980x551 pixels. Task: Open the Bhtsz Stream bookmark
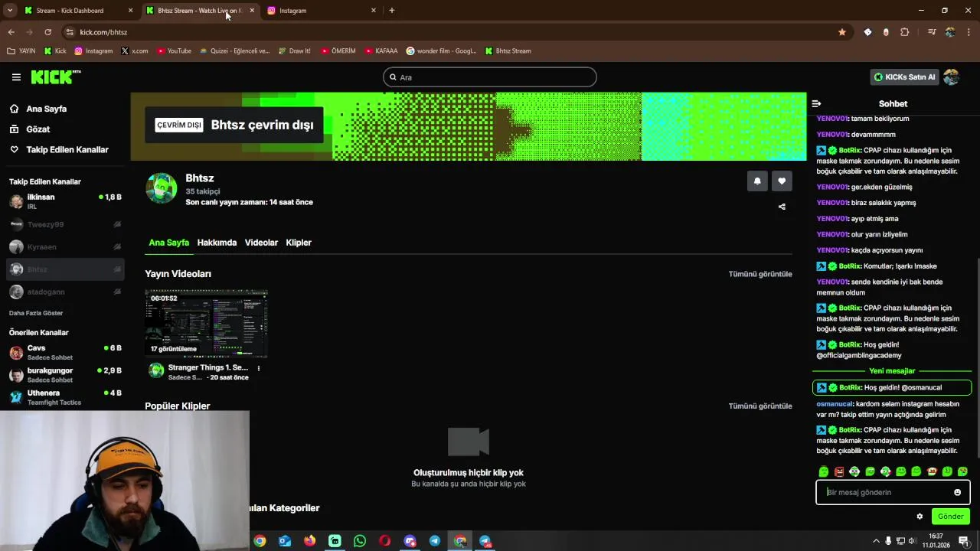tap(507, 51)
